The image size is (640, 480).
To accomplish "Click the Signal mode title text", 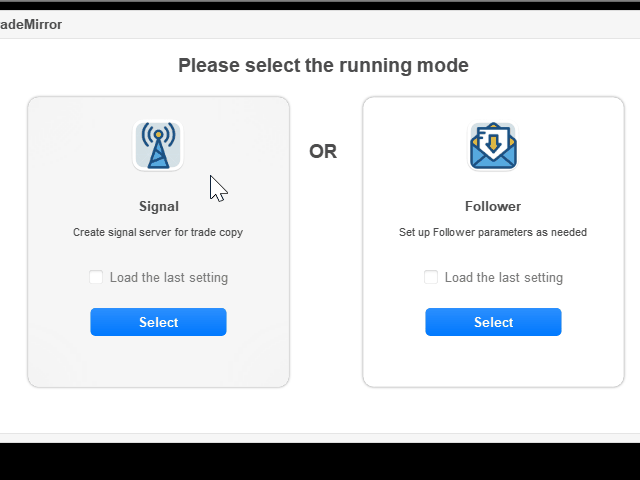I will (159, 207).
